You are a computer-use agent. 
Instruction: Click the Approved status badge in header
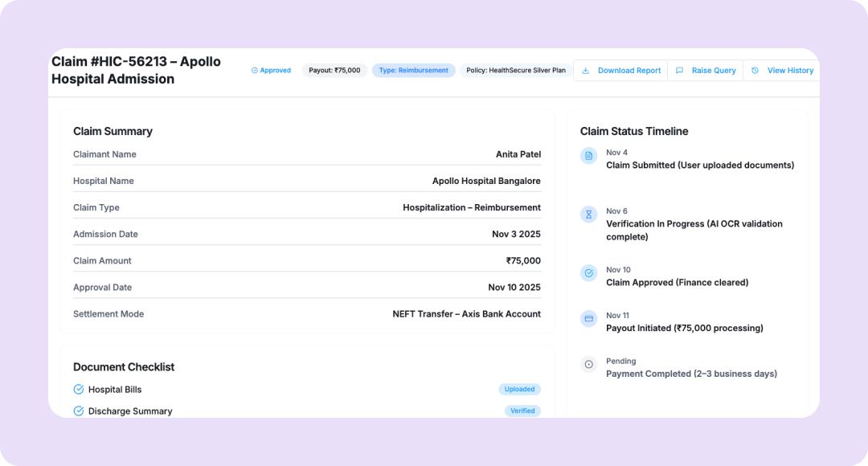tap(271, 71)
